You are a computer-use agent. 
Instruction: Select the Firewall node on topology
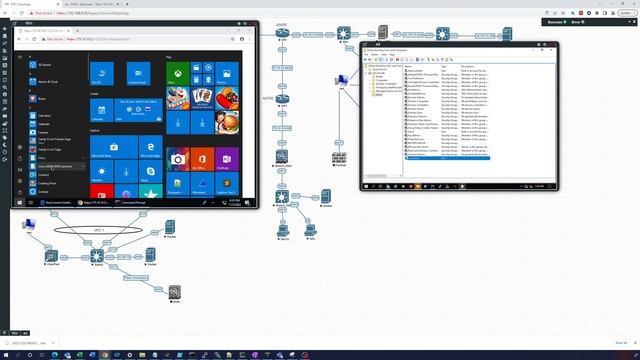[339, 158]
